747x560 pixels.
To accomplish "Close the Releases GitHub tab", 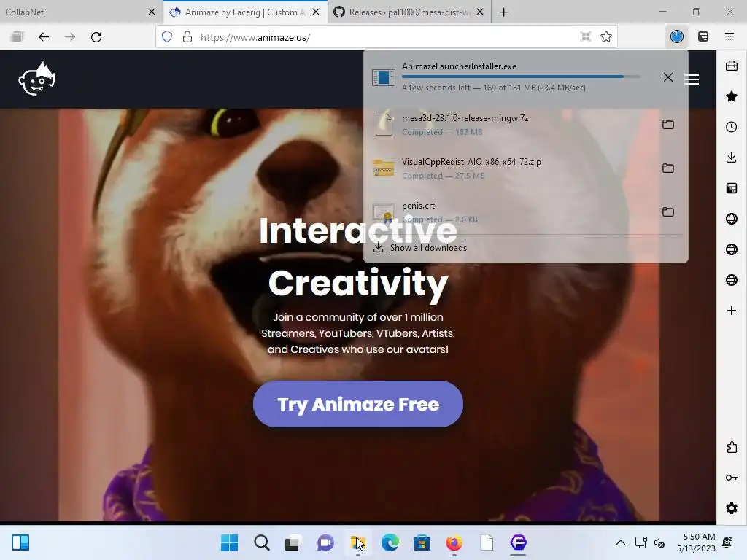I will pos(480,12).
